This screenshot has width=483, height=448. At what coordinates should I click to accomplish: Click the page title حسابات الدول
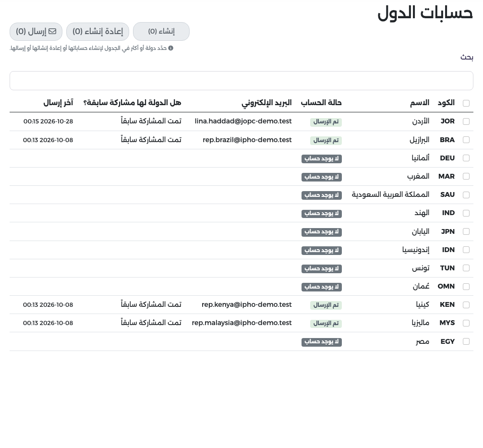425,13
